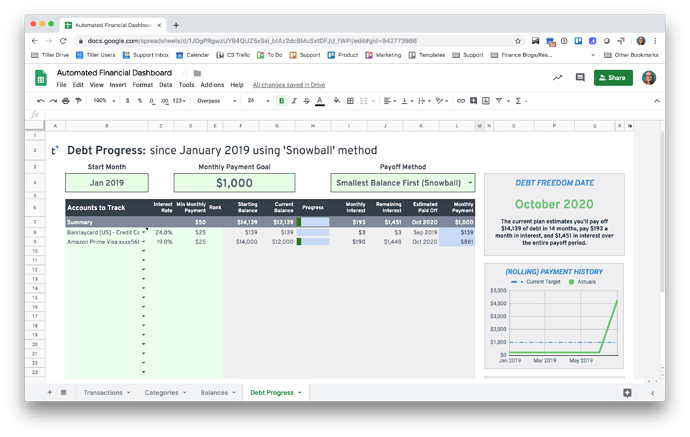Image resolution: width=690 pixels, height=437 pixels.
Task: Toggle strikethrough formatting
Action: 307,101
